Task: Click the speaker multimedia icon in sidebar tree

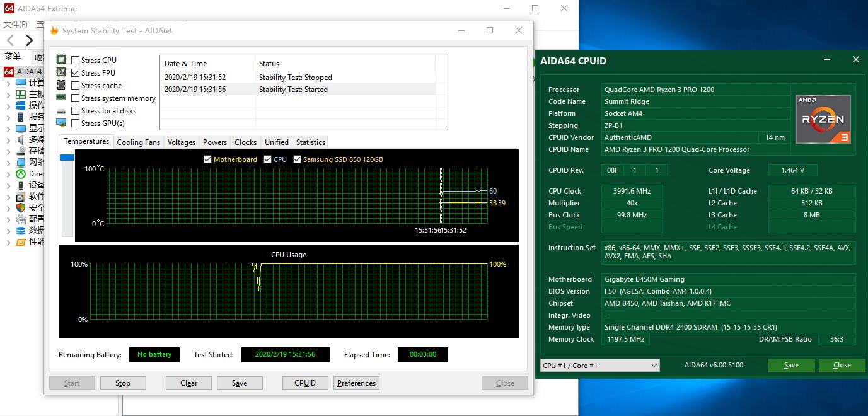Action: tap(20, 140)
